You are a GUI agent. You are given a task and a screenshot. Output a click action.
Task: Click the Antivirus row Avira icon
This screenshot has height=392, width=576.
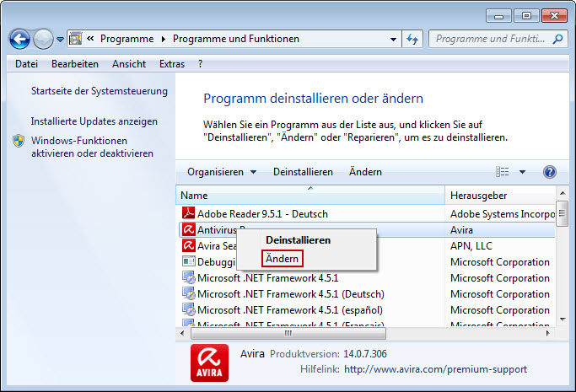tap(188, 230)
